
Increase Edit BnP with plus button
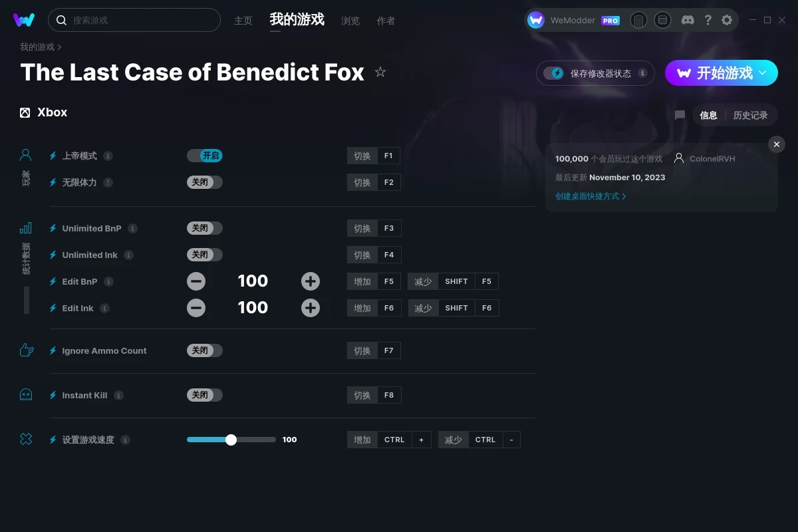click(311, 281)
